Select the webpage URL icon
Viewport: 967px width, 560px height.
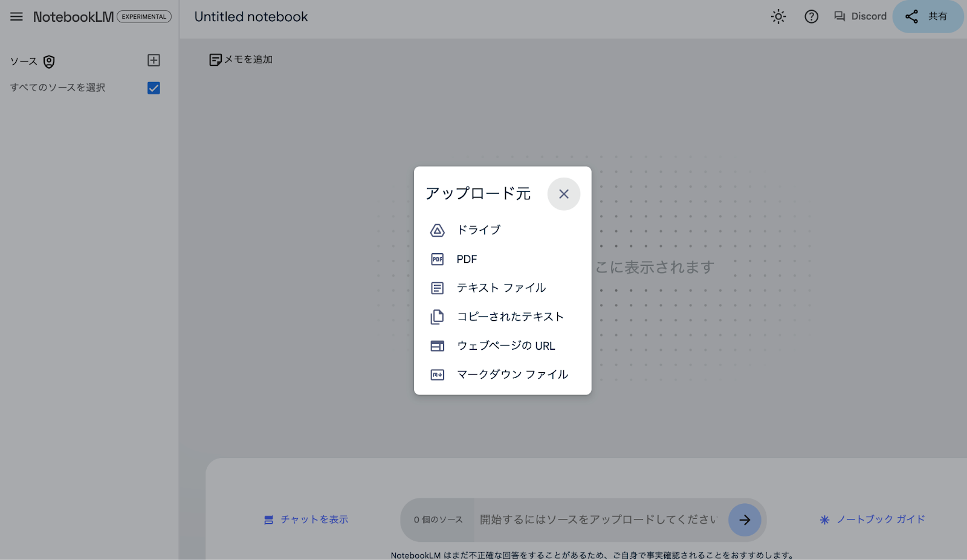pos(437,346)
